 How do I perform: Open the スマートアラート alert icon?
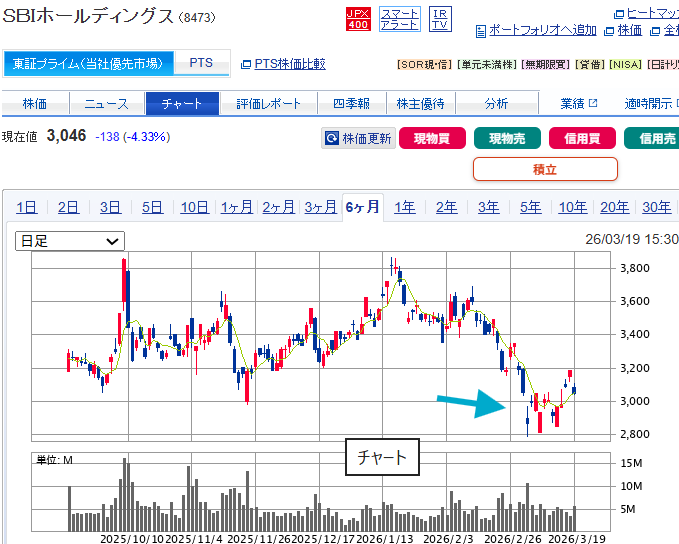pos(400,18)
